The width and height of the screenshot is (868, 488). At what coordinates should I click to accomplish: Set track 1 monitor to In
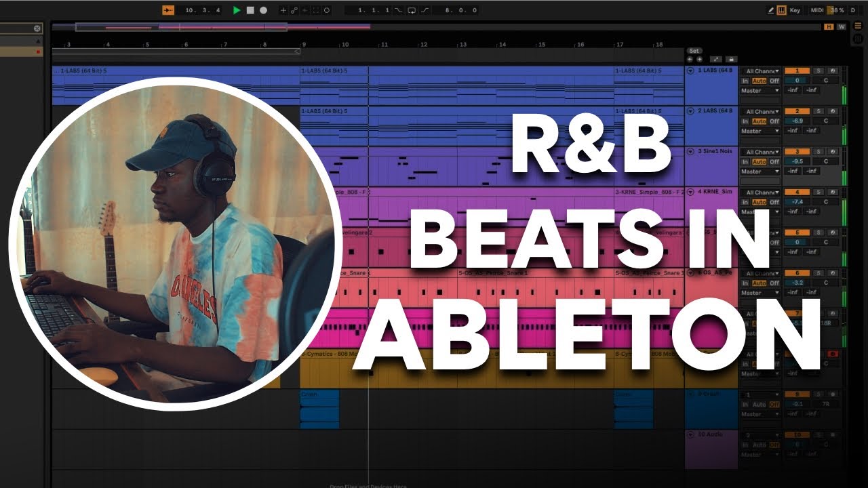(745, 81)
